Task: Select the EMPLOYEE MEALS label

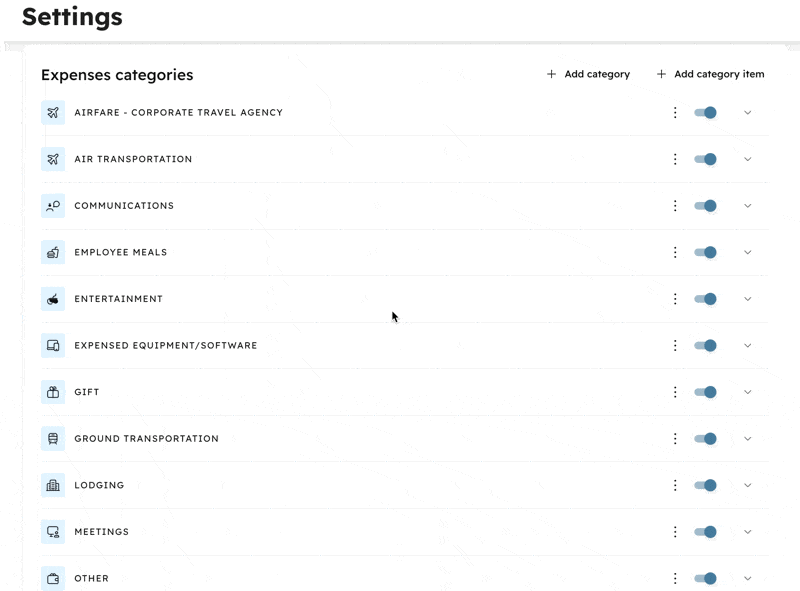Action: pos(120,252)
